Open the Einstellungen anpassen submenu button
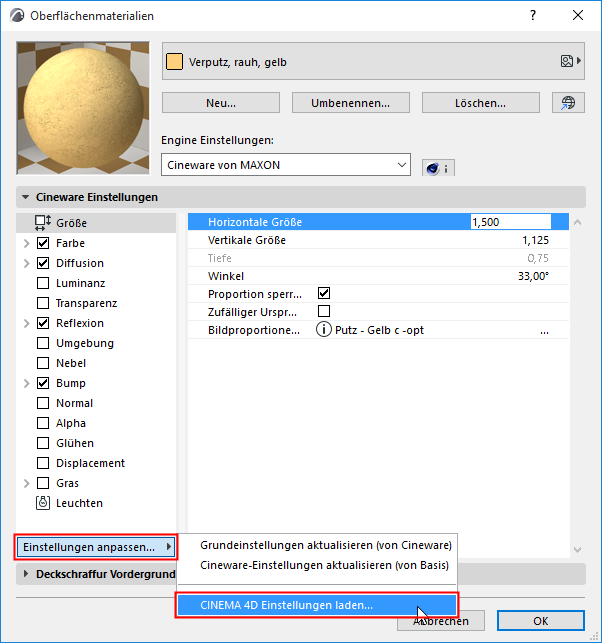This screenshot has height=643, width=602. tap(96, 547)
